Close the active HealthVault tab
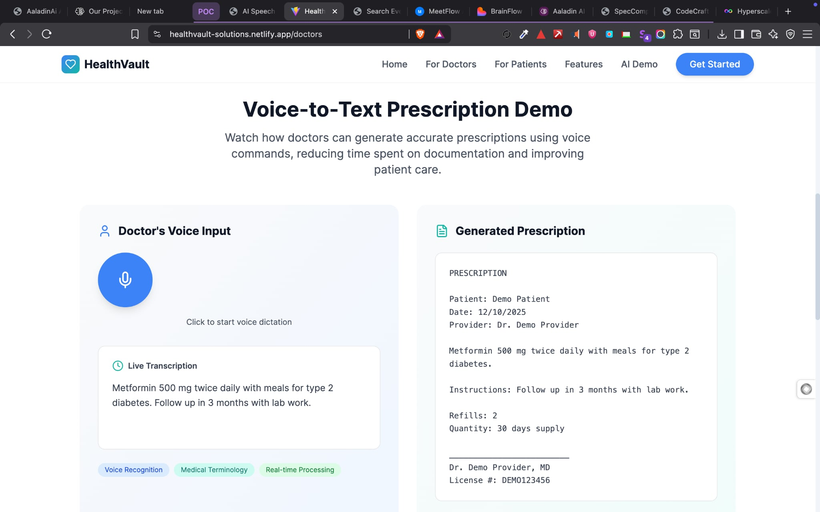This screenshot has height=512, width=820. tap(335, 11)
